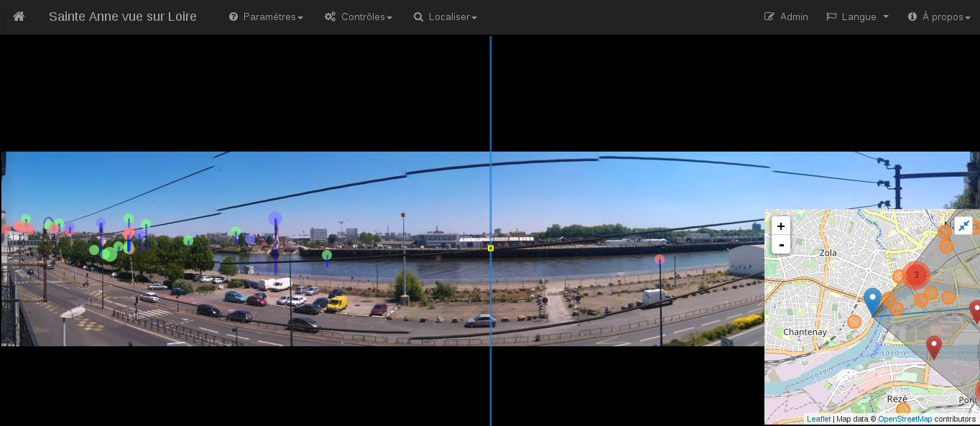Open the À propos menu
This screenshot has width=980, height=426.
pyautogui.click(x=939, y=17)
